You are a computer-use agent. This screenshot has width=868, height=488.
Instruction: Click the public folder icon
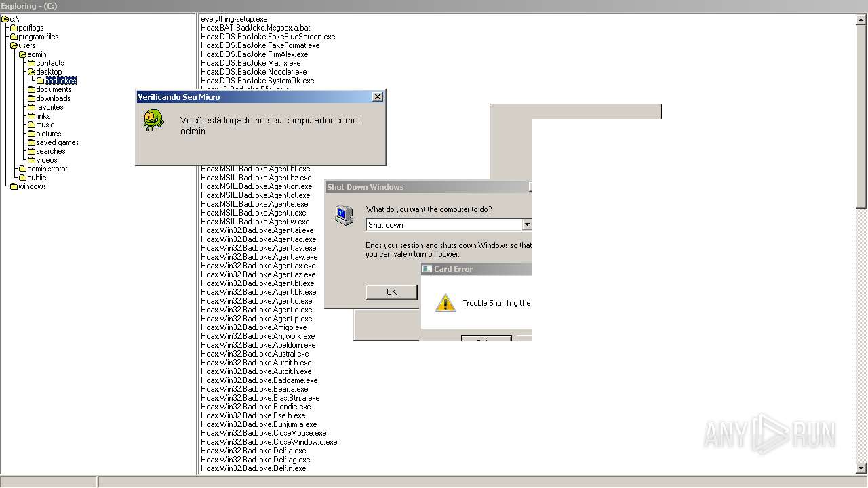(x=22, y=178)
